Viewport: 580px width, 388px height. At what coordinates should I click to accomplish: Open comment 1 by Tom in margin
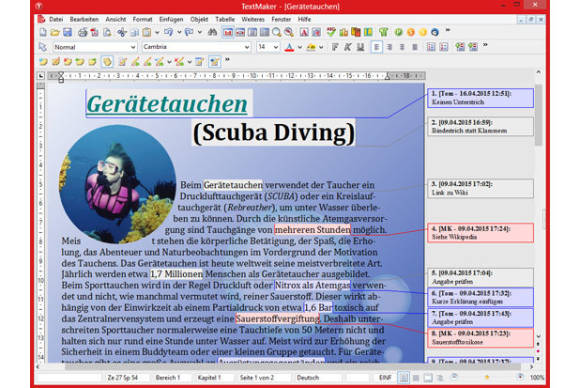[480, 98]
